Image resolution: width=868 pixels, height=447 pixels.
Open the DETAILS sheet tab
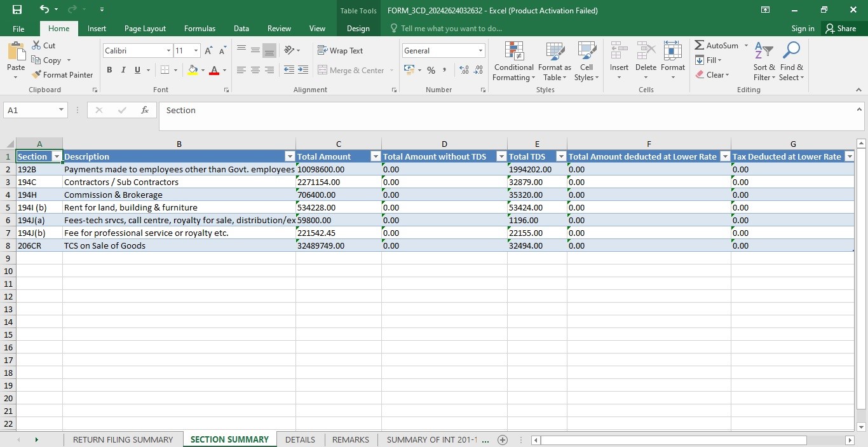coord(300,439)
